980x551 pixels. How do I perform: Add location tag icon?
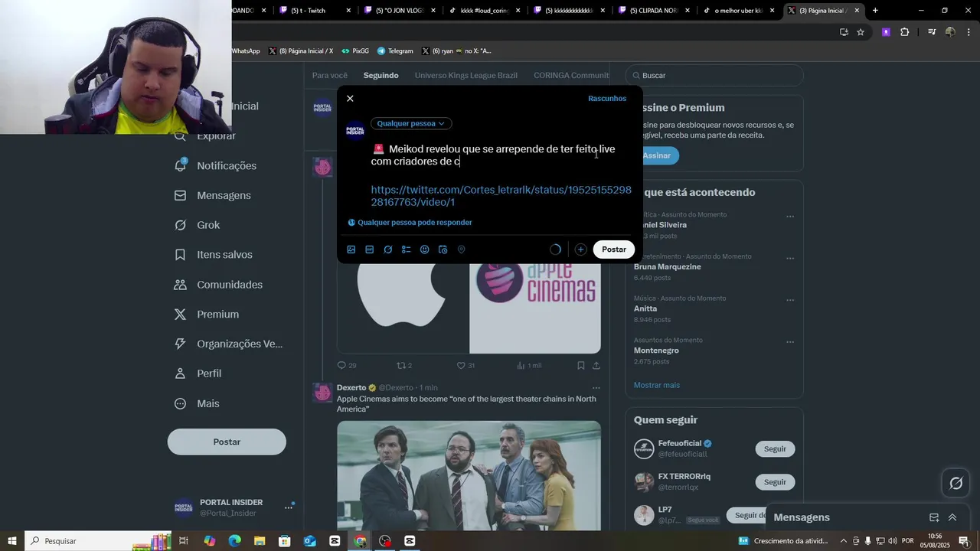(x=462, y=249)
